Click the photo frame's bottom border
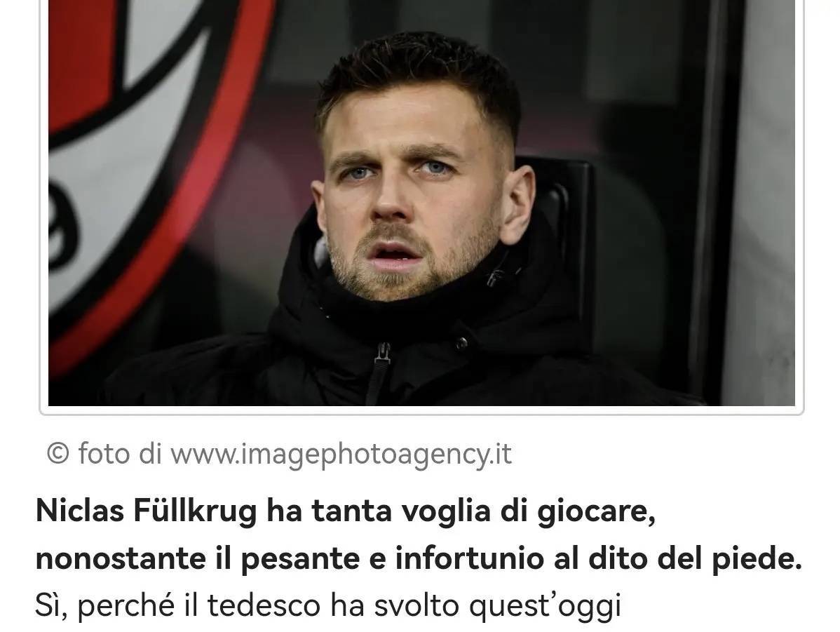The image size is (840, 632). pos(421,410)
